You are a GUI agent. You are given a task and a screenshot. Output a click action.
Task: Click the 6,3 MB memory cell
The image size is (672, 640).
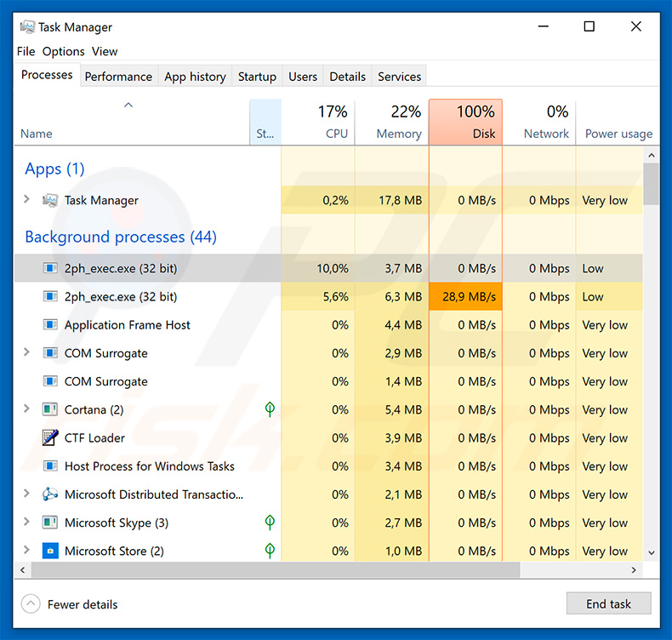coord(391,297)
